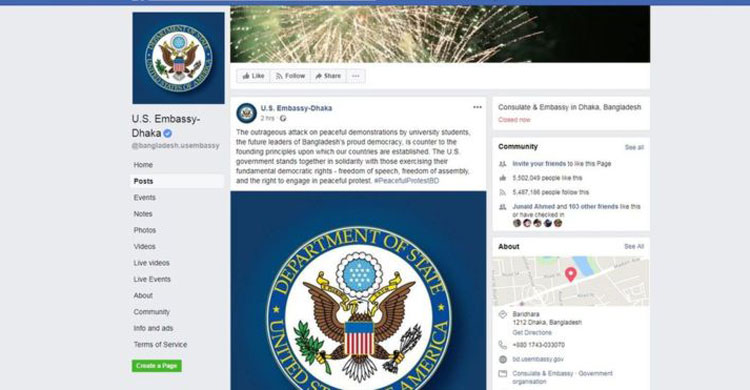750x390 pixels.
Task: Click the post's globe privacy icon
Action: (x=283, y=118)
